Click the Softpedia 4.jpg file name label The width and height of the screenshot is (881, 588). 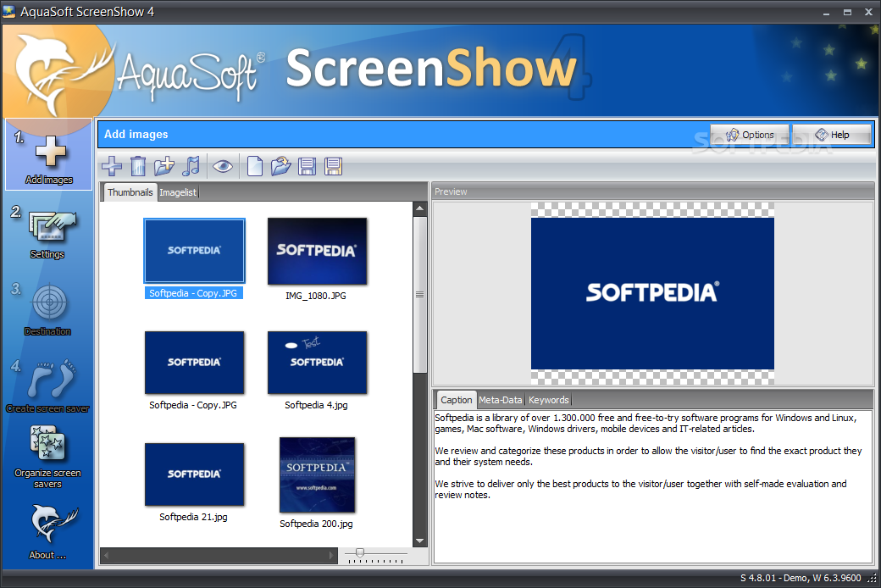(x=316, y=405)
